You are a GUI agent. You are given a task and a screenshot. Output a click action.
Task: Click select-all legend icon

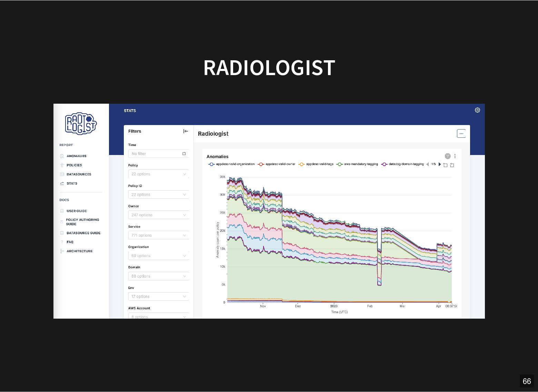(445, 165)
